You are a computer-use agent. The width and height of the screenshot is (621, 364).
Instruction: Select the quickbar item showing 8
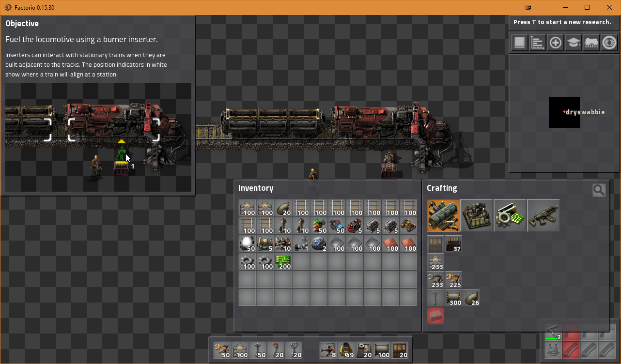328,350
